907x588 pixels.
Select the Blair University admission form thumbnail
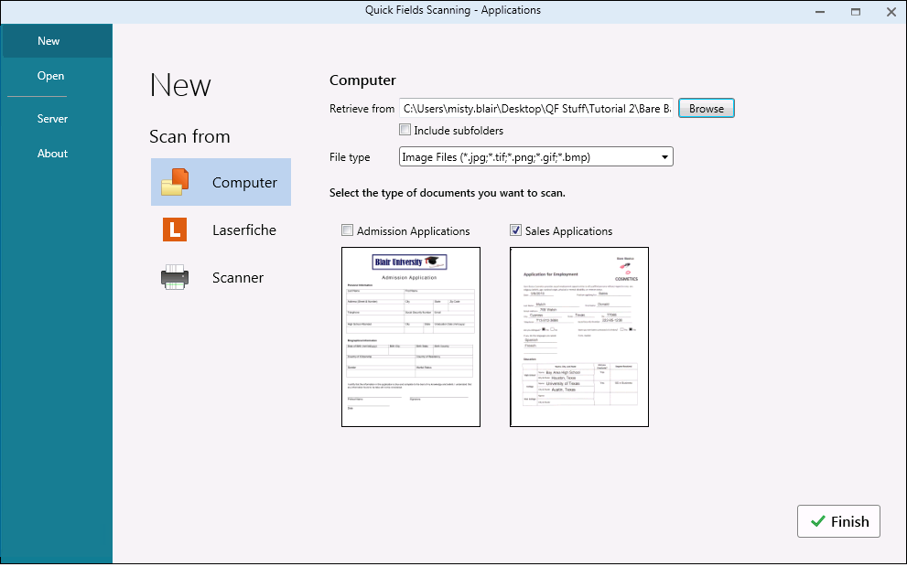(x=411, y=337)
